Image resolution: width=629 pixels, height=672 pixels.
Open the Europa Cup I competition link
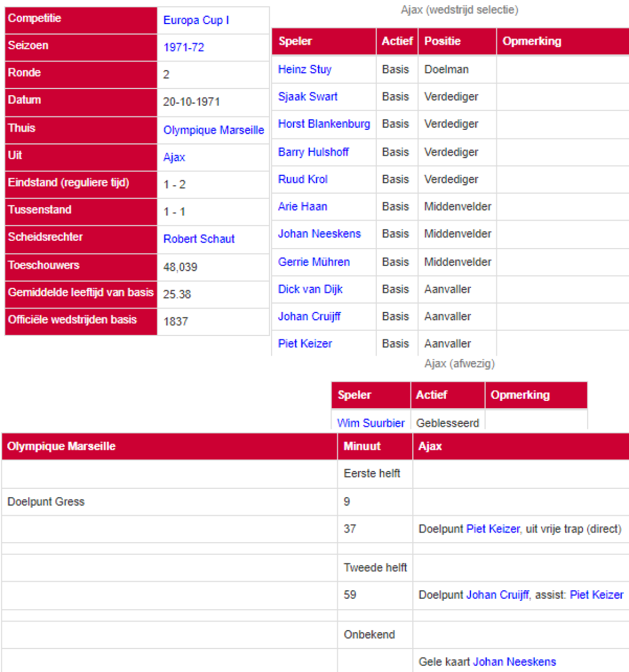click(196, 20)
